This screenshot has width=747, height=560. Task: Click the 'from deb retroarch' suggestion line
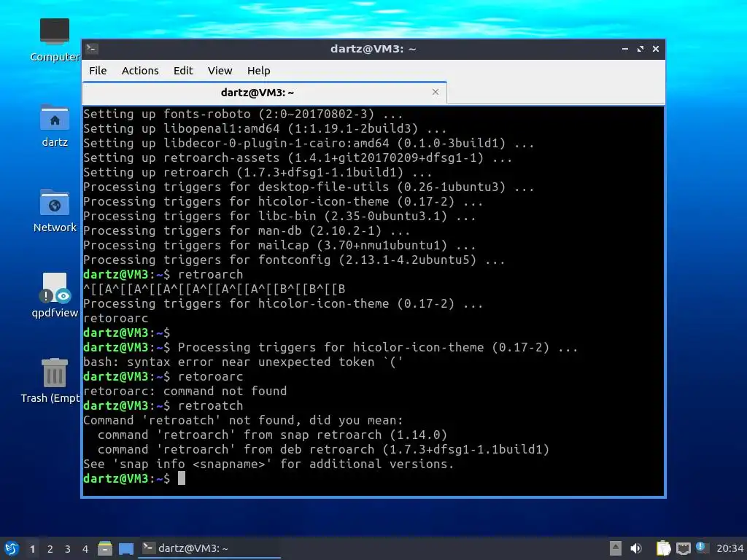point(323,449)
